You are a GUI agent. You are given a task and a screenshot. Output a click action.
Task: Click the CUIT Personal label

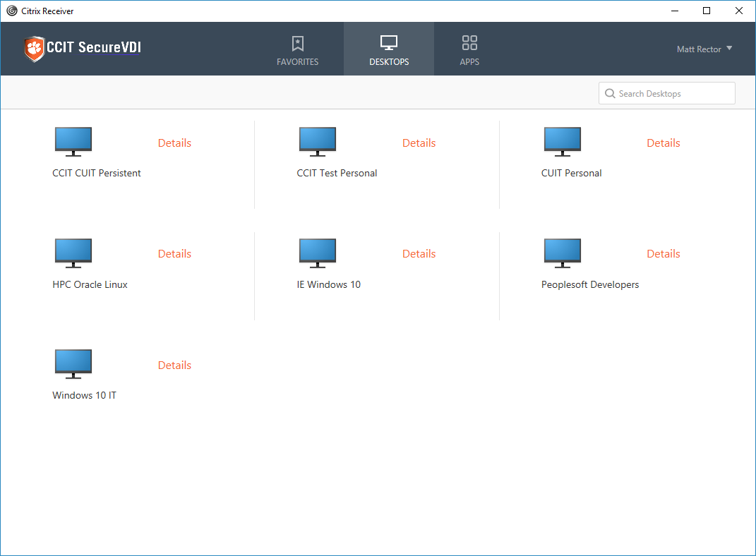[x=571, y=173]
